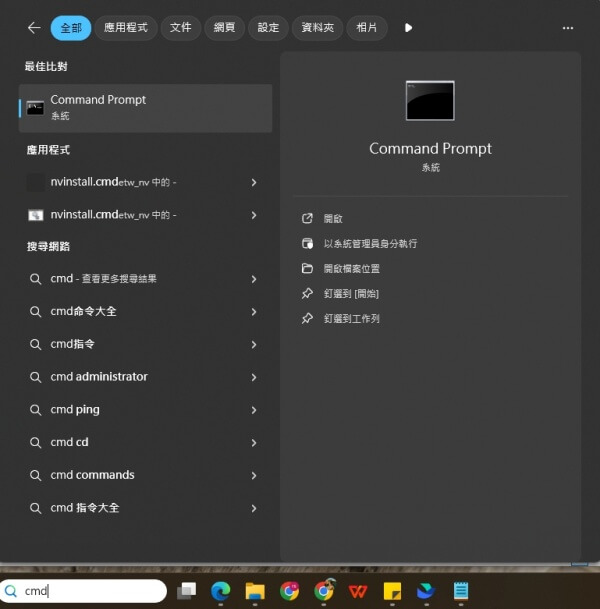
Task: Open the blue bird app on taskbar
Action: (x=426, y=591)
